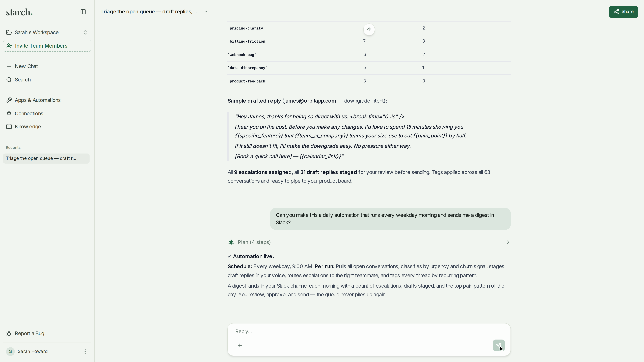This screenshot has width=644, height=362.
Task: Click Invite Team Members
Action: click(47, 46)
